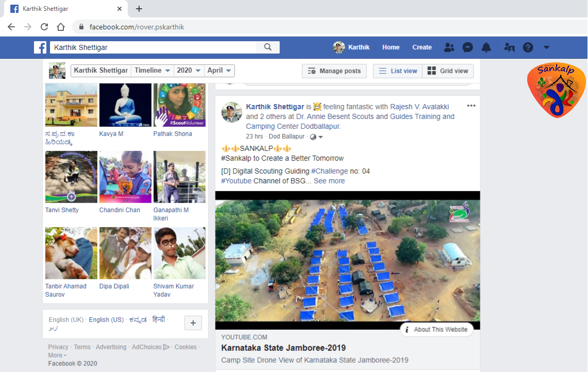Click Dod Ballapur location link
588x372 pixels.
287,137
